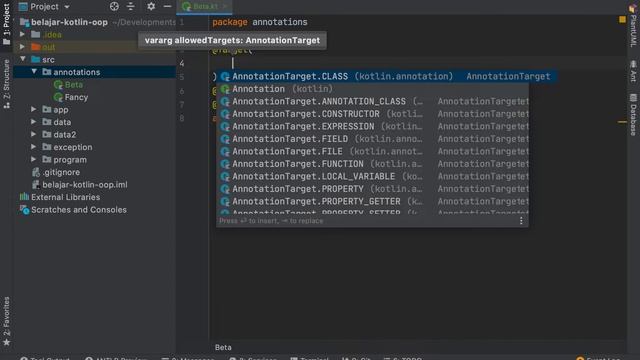
Task: Expand the exception package
Action: click(x=34, y=147)
